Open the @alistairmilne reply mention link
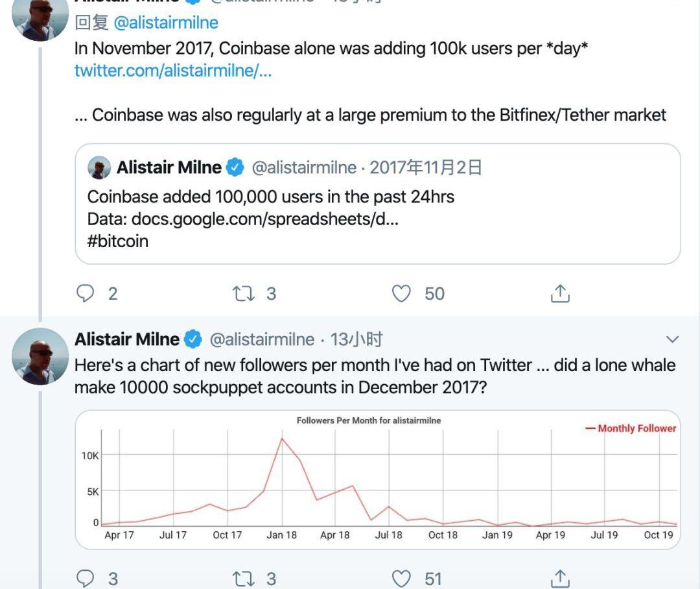Viewport: 700px width, 589px height. pos(166,23)
